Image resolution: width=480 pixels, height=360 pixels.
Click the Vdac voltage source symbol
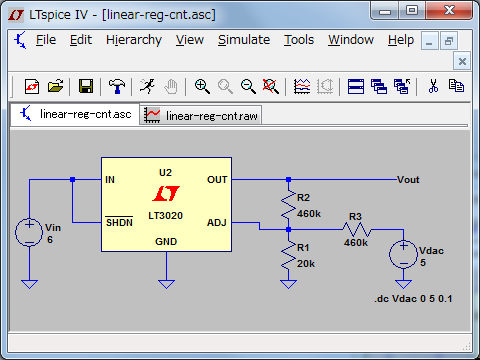403,254
